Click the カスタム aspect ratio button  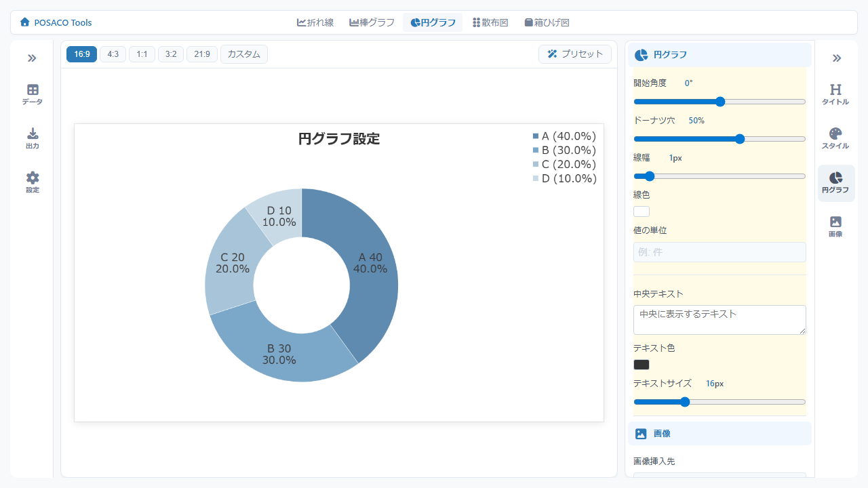243,54
